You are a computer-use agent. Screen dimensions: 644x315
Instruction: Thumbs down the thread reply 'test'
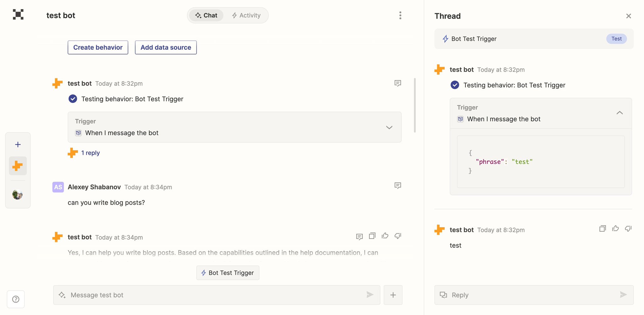pyautogui.click(x=628, y=228)
